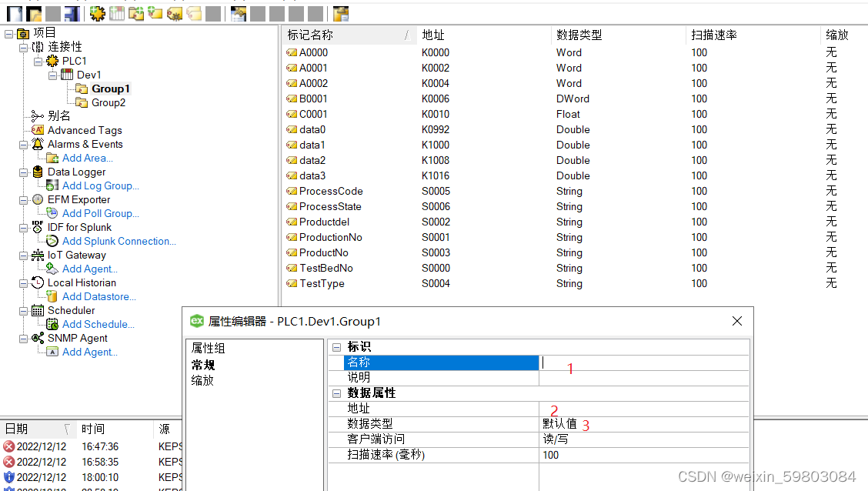Click the New Tag Group toolbar icon
The image size is (868, 491).
[x=135, y=13]
